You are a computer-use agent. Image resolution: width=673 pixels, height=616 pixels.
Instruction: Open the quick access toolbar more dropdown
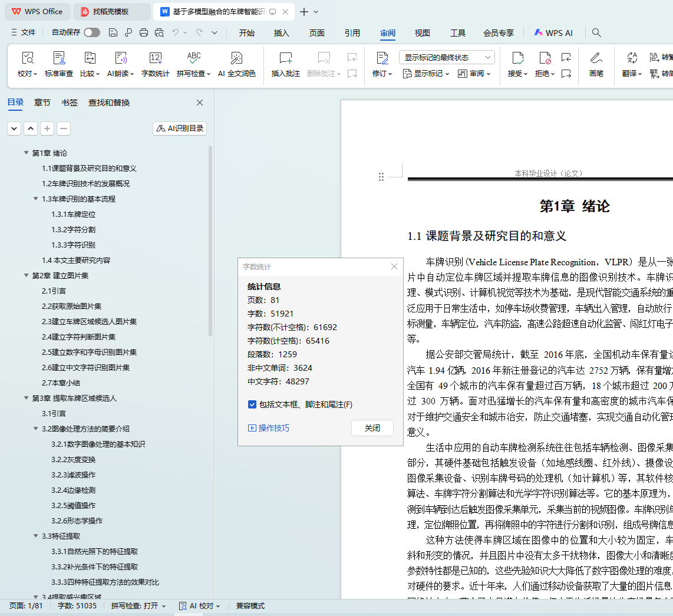[x=215, y=32]
